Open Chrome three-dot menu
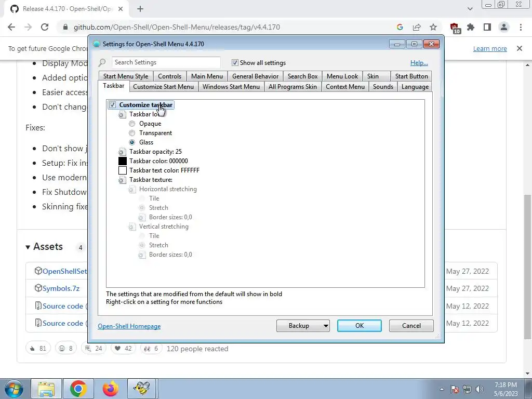532x399 pixels. [x=521, y=27]
